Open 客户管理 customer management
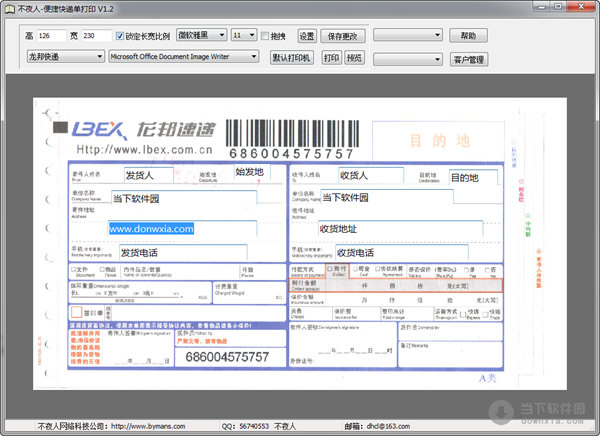 point(469,59)
